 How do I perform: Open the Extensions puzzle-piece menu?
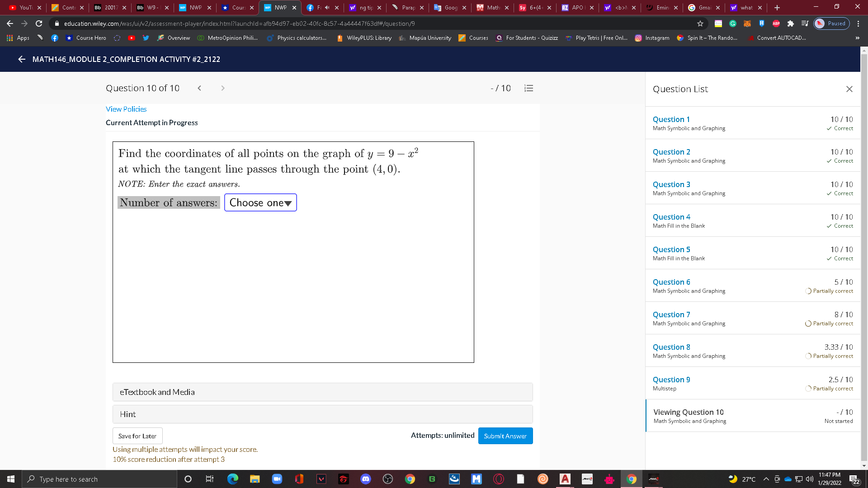tap(790, 23)
